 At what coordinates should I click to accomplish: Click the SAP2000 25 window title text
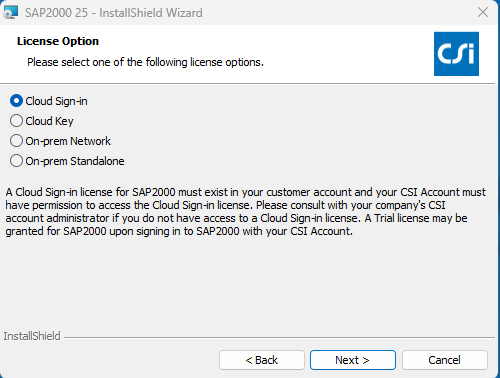[113, 13]
